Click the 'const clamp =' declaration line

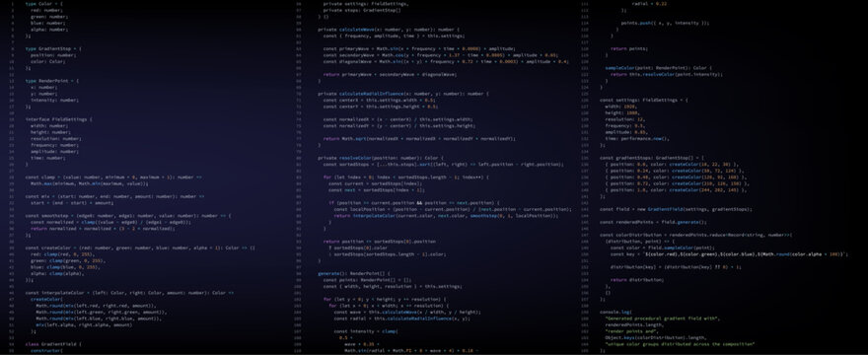click(x=113, y=177)
